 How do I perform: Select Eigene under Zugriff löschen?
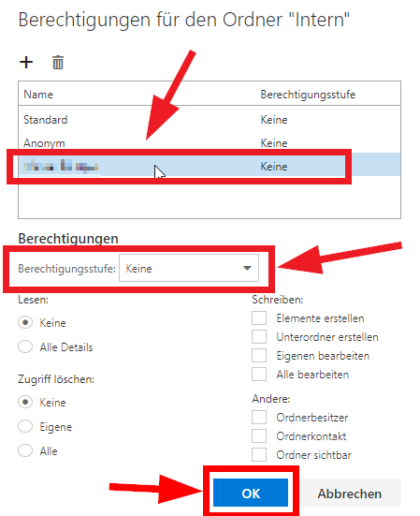tap(25, 426)
